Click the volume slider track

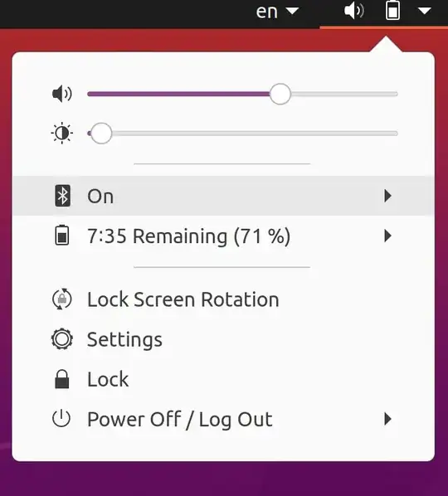pos(242,94)
